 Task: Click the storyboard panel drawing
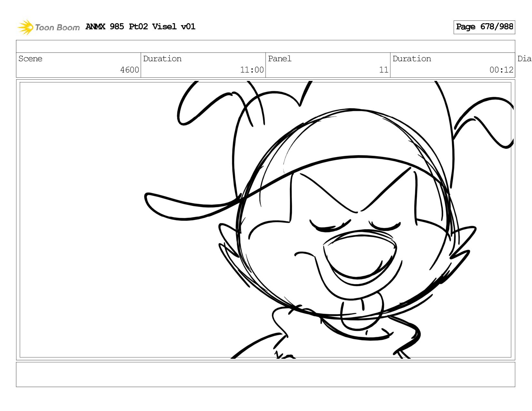pyautogui.click(x=265, y=220)
